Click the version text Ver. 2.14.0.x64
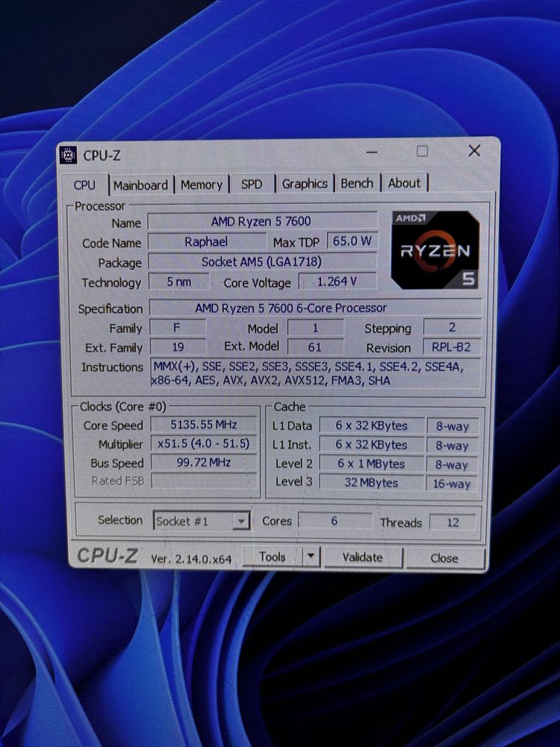Screen dimensions: 560x747 pyautogui.click(x=191, y=559)
